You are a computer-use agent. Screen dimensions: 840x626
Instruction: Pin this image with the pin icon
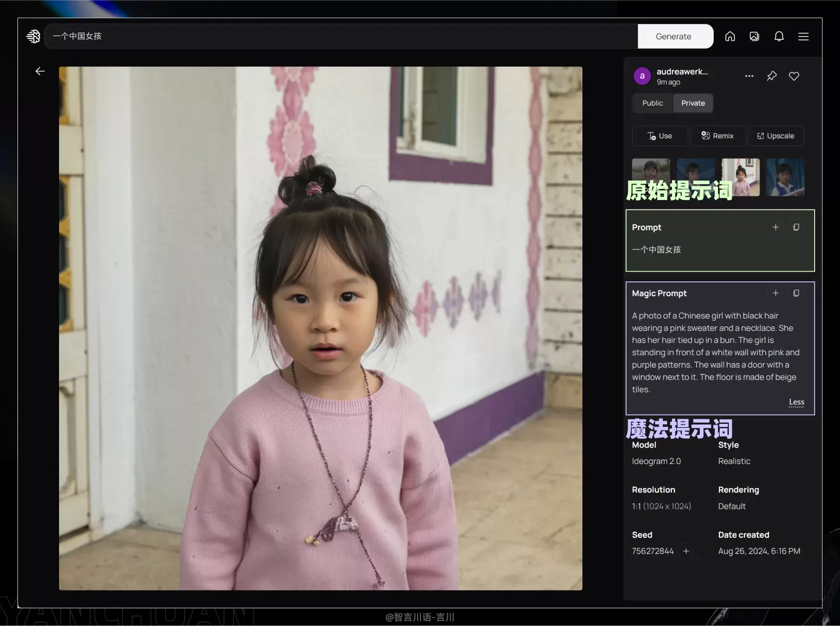point(772,76)
